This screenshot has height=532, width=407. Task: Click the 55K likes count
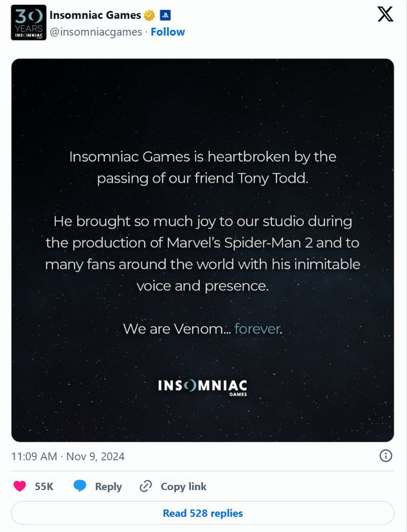(44, 486)
